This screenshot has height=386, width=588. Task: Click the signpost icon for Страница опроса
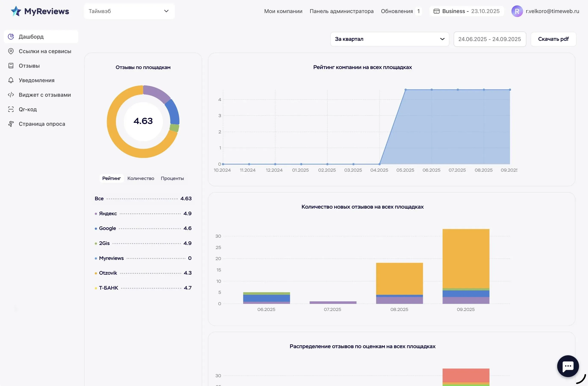[11, 124]
